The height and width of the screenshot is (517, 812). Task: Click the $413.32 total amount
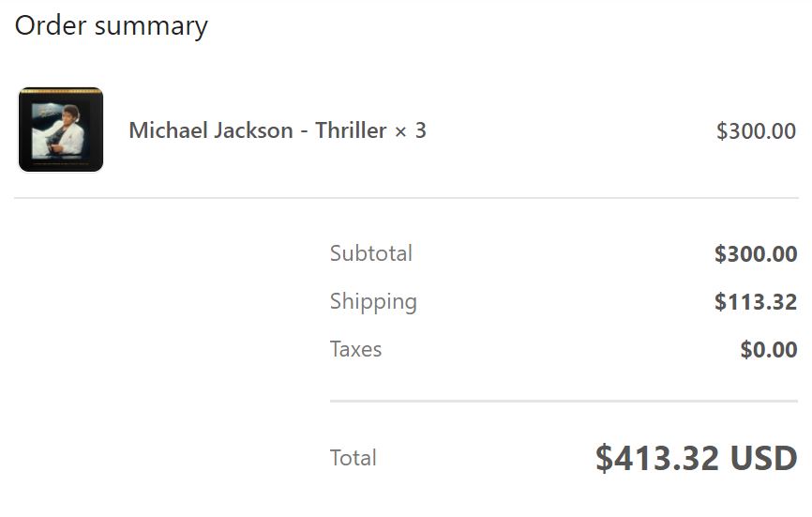click(657, 458)
